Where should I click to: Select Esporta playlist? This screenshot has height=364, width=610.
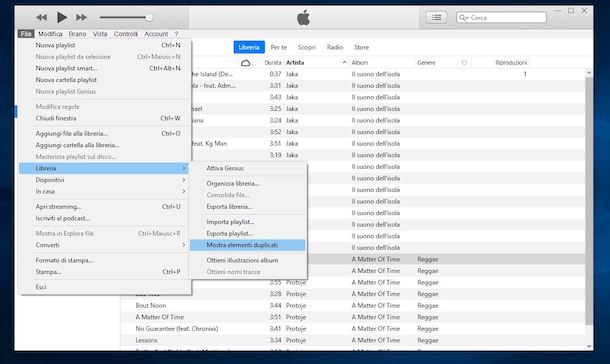click(248, 233)
